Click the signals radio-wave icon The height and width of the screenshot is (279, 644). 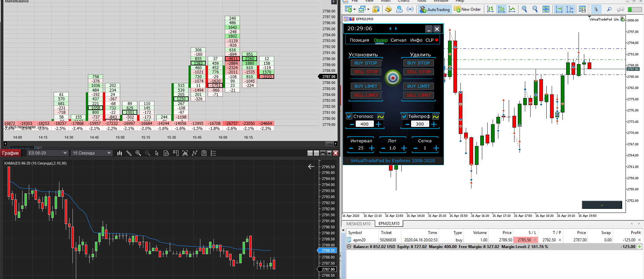(x=410, y=9)
